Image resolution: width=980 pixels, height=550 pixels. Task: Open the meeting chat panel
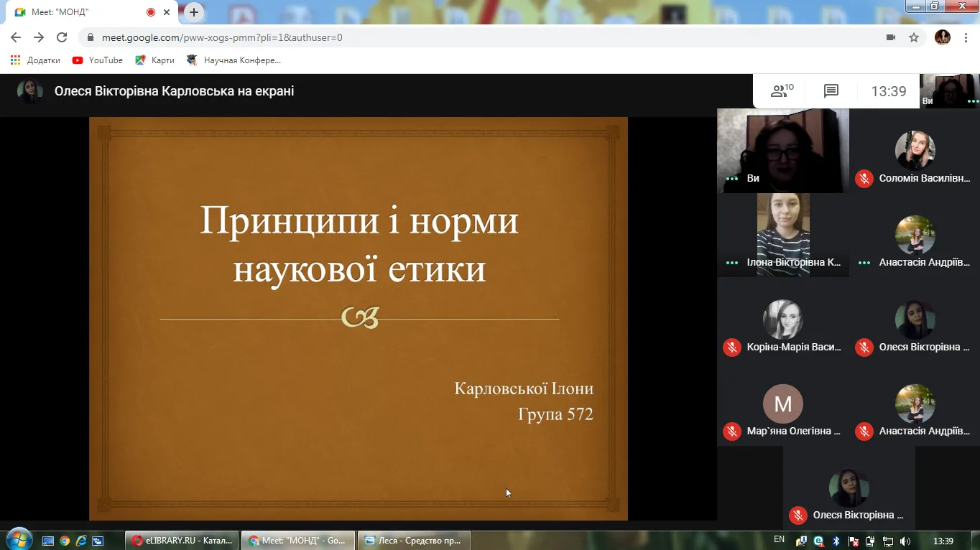[831, 91]
